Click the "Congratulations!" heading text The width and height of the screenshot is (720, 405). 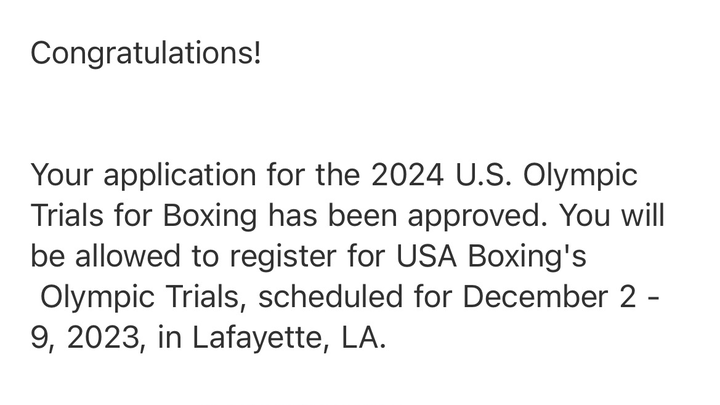click(146, 54)
